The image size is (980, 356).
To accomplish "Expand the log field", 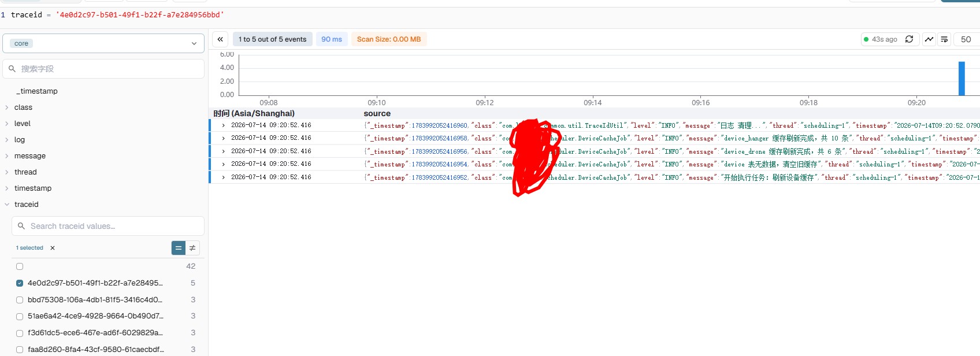I will (6, 140).
